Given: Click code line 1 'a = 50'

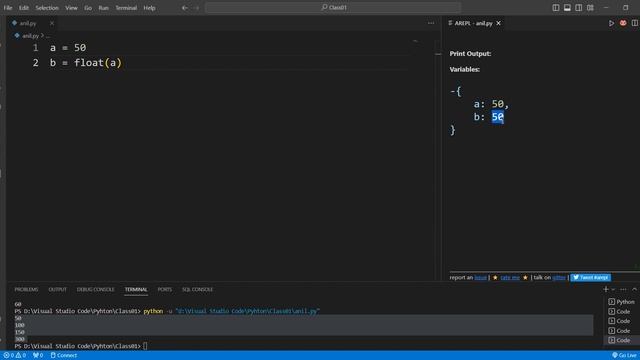Looking at the screenshot, I should 68,48.
